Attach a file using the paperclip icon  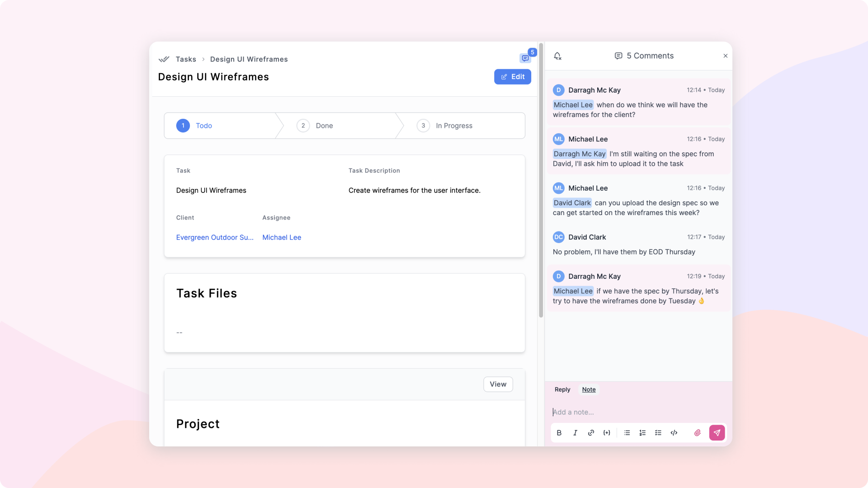[x=697, y=432]
